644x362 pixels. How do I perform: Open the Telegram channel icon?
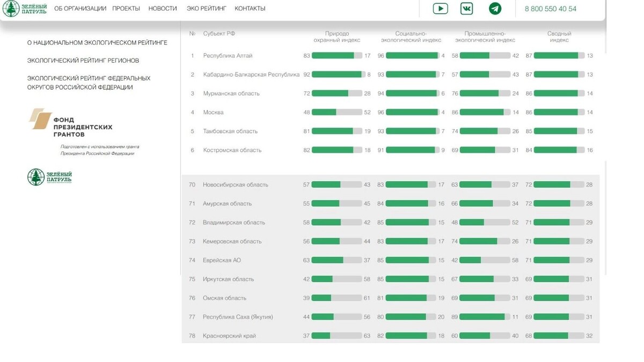tap(495, 8)
